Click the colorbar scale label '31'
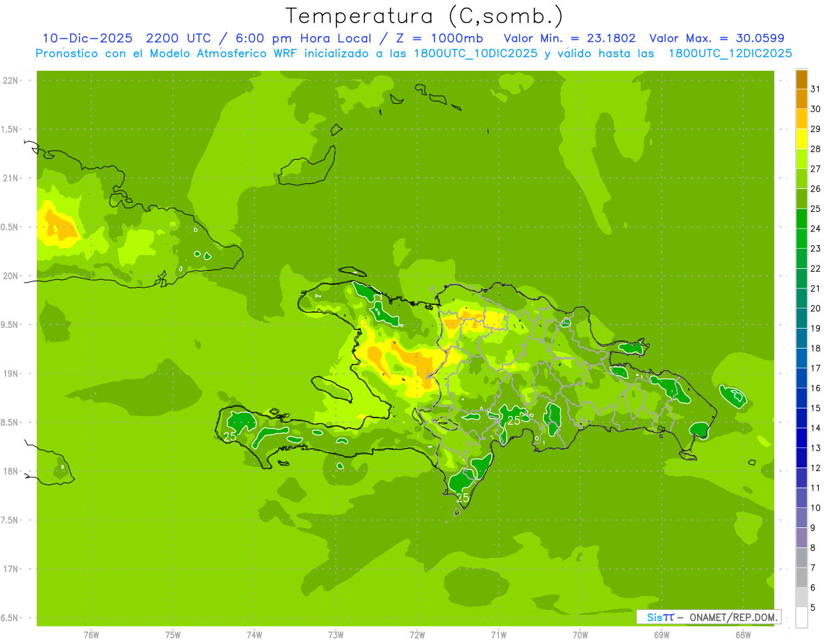The image size is (834, 644). (x=816, y=89)
